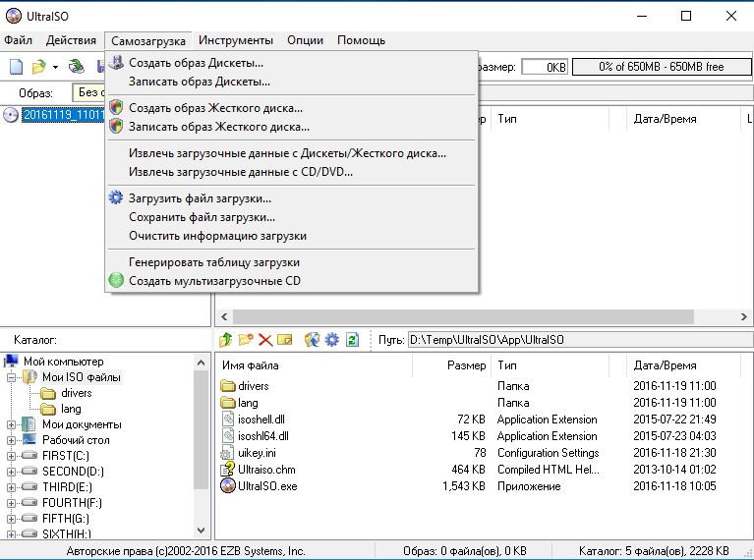Expand the Рабочий стол tree node

[x=11, y=440]
